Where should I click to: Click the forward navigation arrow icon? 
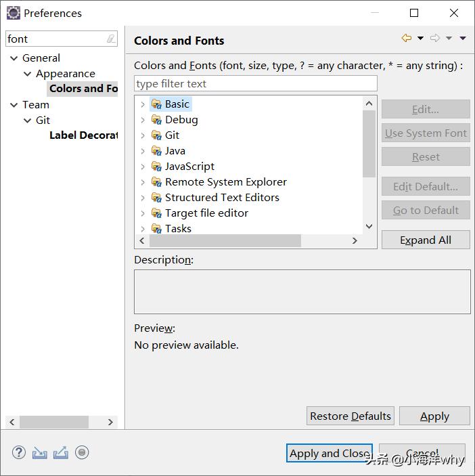point(434,38)
